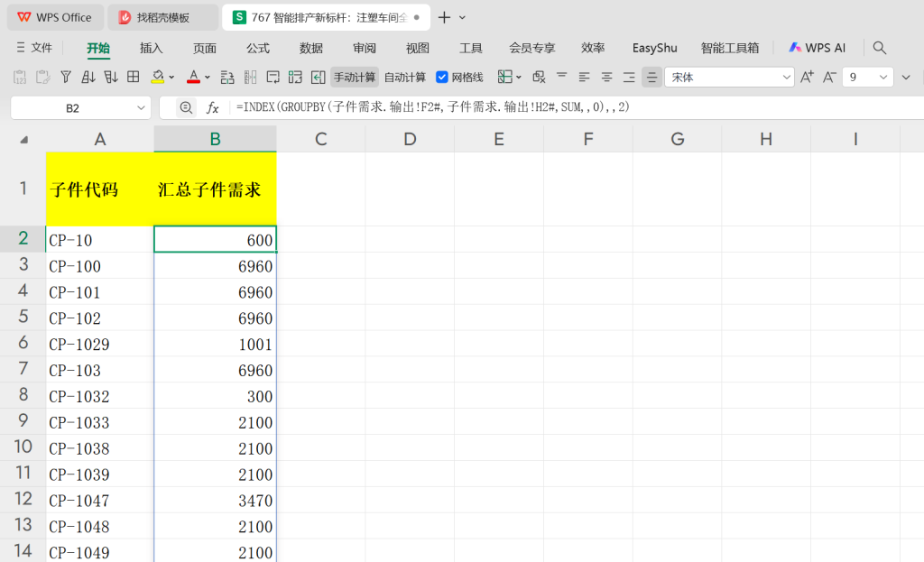The width and height of the screenshot is (924, 562).
Task: Open the EasyShu tab
Action: coord(655,49)
